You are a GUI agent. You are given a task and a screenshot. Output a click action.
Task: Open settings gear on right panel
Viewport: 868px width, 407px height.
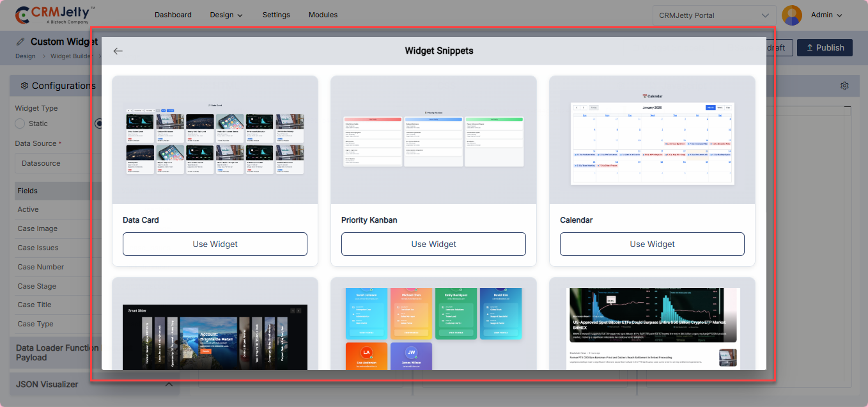pyautogui.click(x=844, y=86)
